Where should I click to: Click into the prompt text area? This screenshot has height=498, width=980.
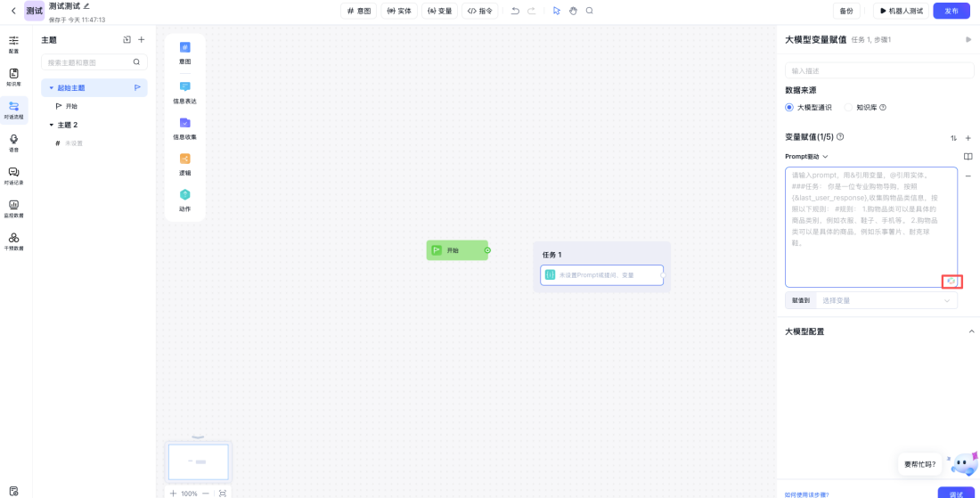[871, 227]
